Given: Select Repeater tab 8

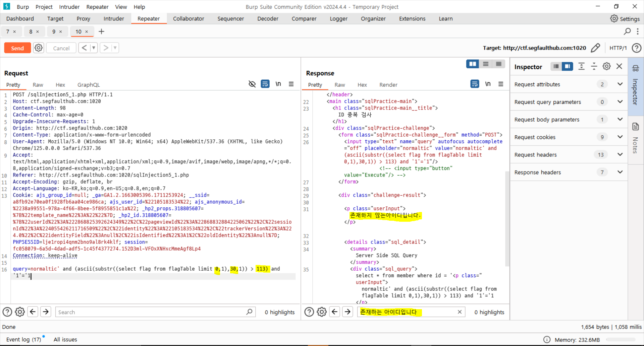Looking at the screenshot, I should point(31,31).
